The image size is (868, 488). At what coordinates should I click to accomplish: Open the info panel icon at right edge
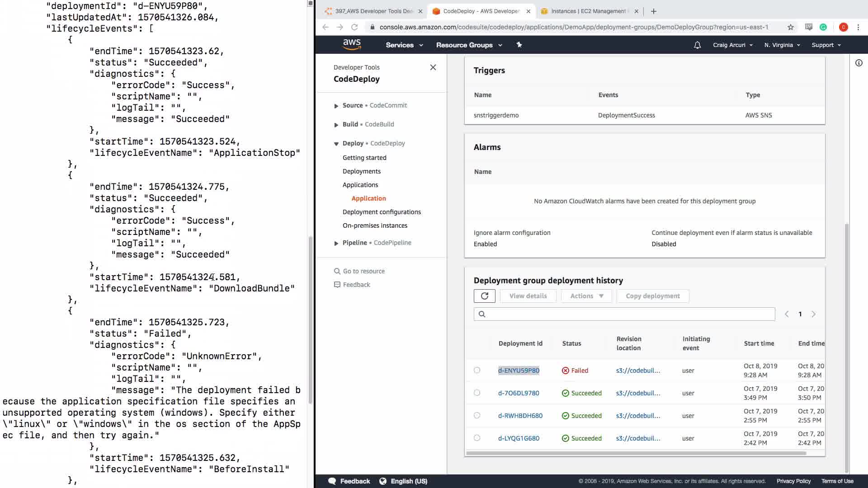[859, 63]
